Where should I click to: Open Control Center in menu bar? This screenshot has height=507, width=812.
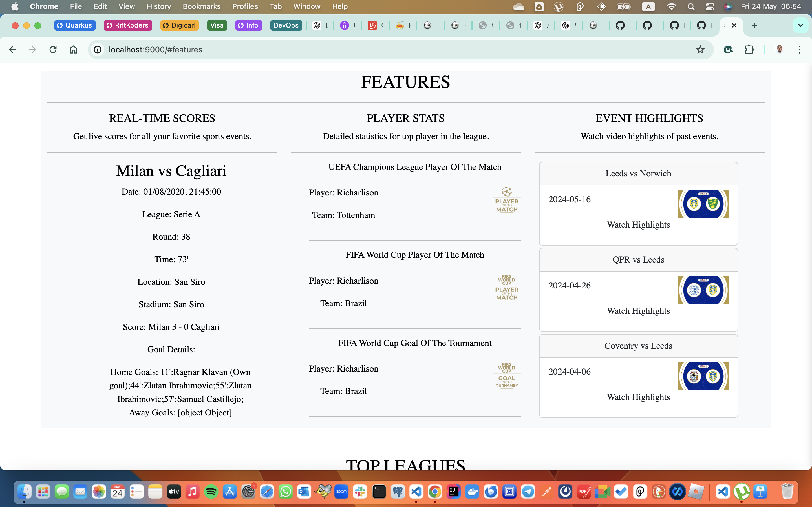click(x=709, y=6)
